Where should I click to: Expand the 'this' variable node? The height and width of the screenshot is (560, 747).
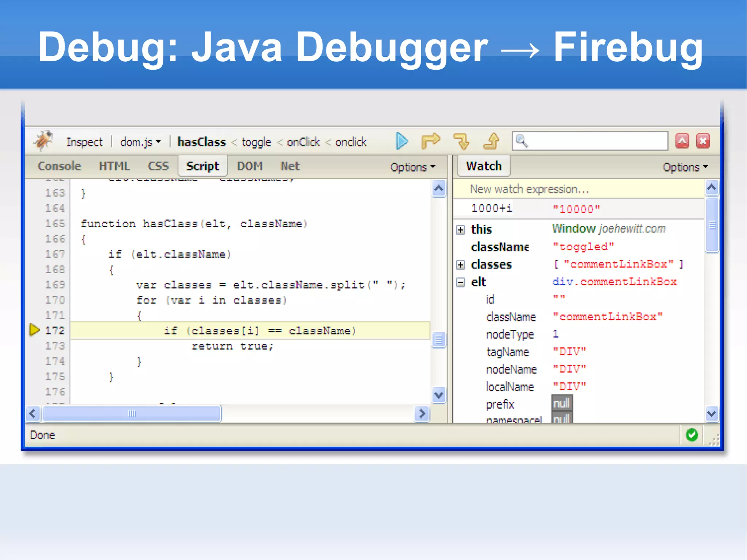pos(461,230)
